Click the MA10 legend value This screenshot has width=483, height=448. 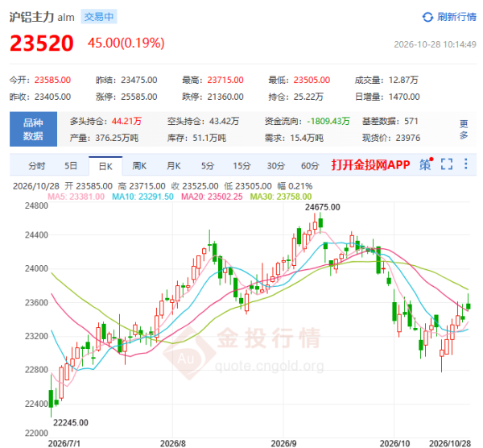pyautogui.click(x=142, y=197)
